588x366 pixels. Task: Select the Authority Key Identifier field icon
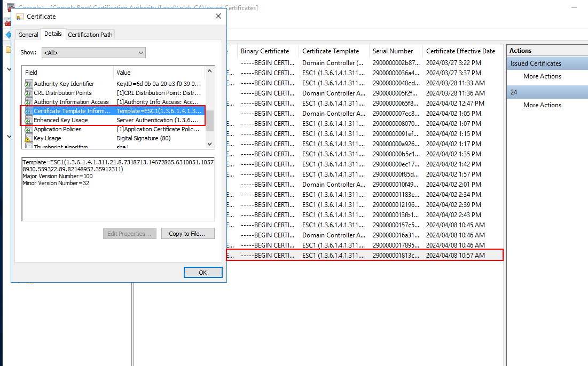[x=29, y=84]
